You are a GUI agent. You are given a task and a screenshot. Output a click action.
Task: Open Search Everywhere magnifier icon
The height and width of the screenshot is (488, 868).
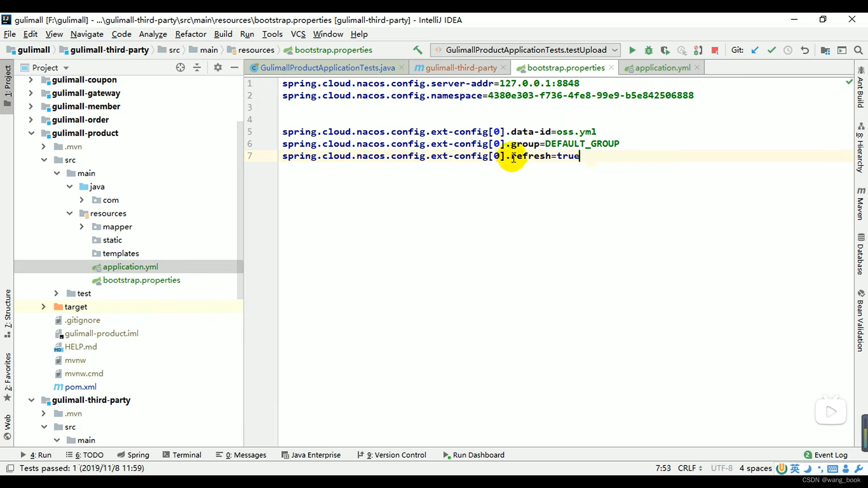[x=859, y=50]
